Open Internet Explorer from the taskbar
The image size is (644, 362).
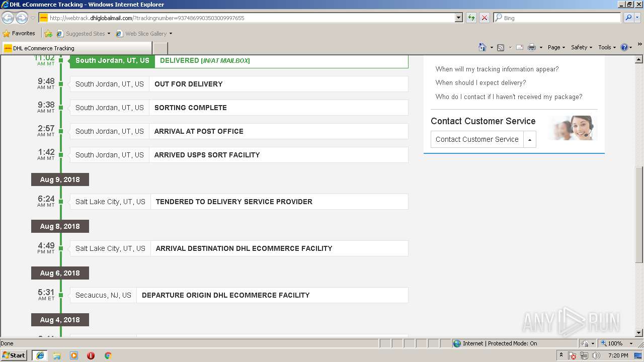tap(40, 355)
